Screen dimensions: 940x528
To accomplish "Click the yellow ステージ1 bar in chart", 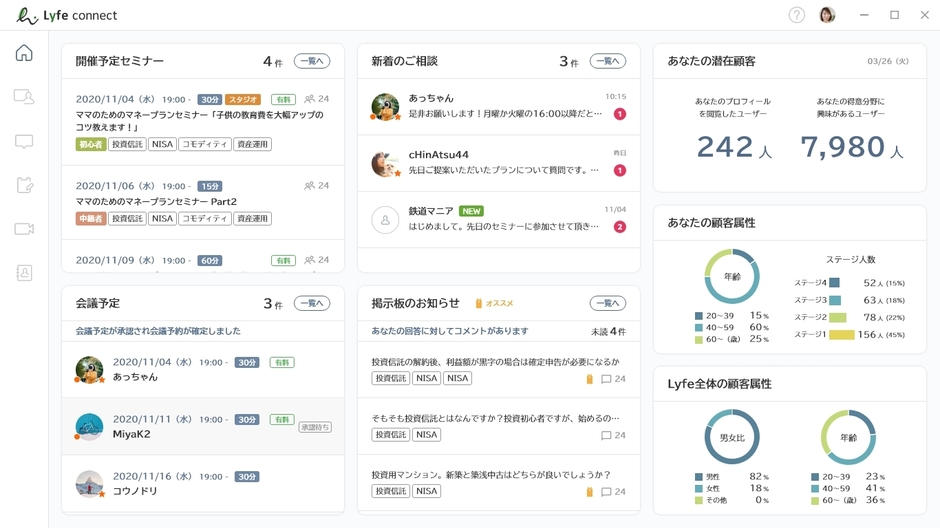I will click(841, 335).
